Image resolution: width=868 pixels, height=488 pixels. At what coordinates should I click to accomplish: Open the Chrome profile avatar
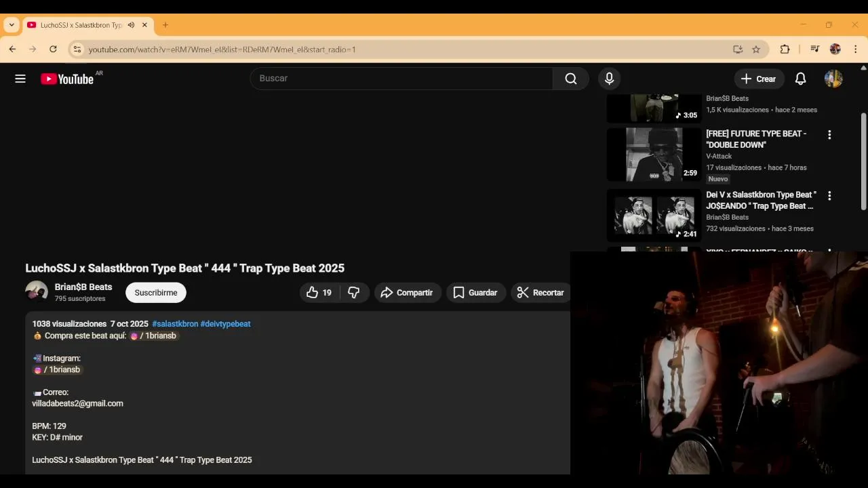point(835,49)
